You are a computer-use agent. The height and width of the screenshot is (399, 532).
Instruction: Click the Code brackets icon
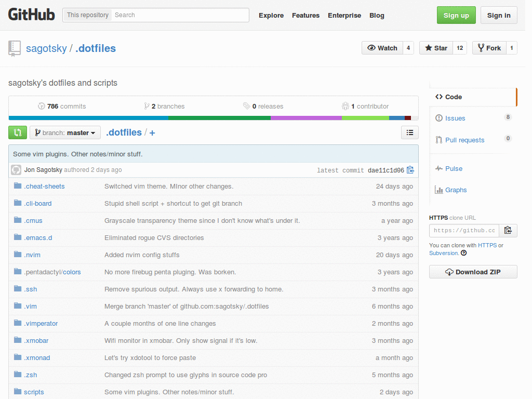coord(439,97)
